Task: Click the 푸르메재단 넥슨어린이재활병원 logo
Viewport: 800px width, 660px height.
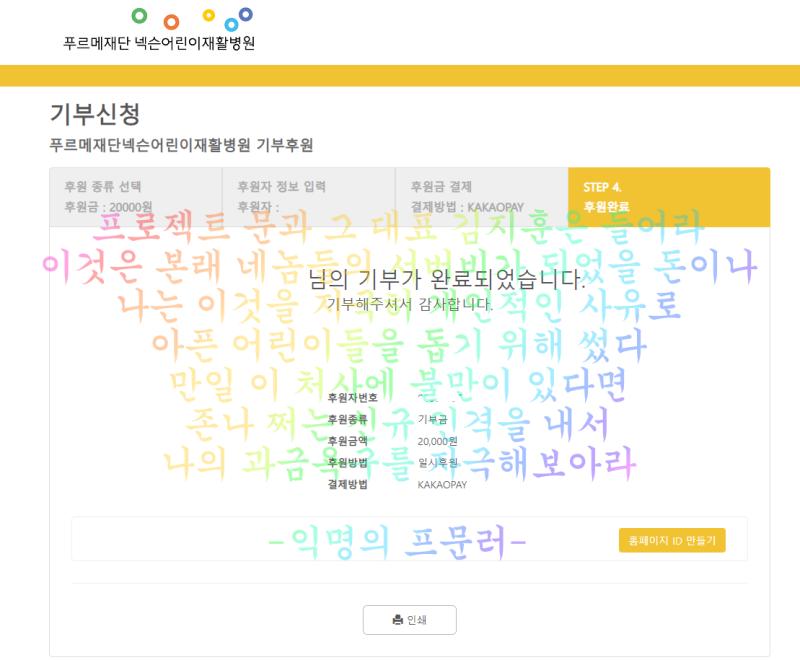Action: click(159, 30)
